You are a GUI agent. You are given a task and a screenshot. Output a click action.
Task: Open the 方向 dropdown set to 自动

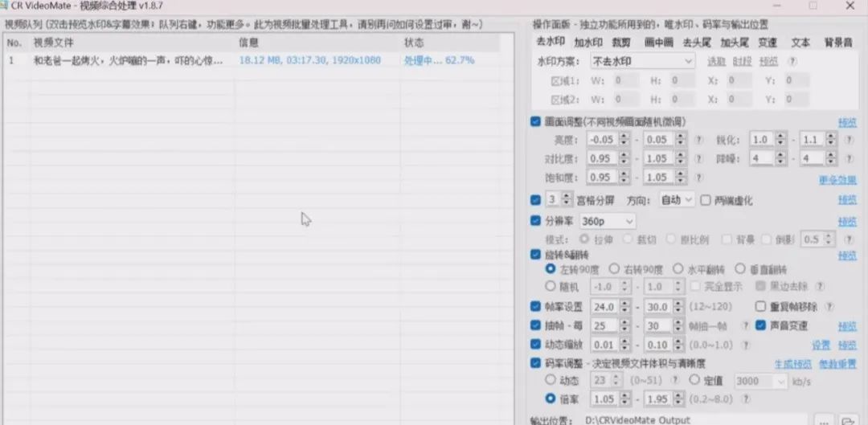(677, 200)
